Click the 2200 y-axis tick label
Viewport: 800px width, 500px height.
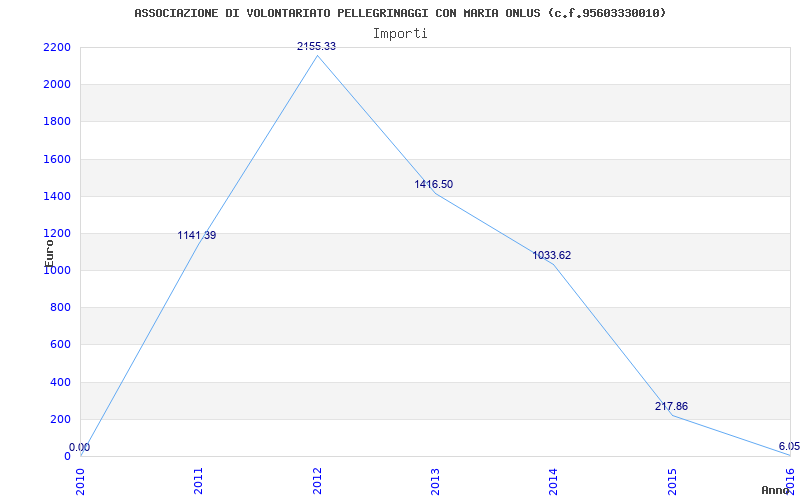pos(57,47)
